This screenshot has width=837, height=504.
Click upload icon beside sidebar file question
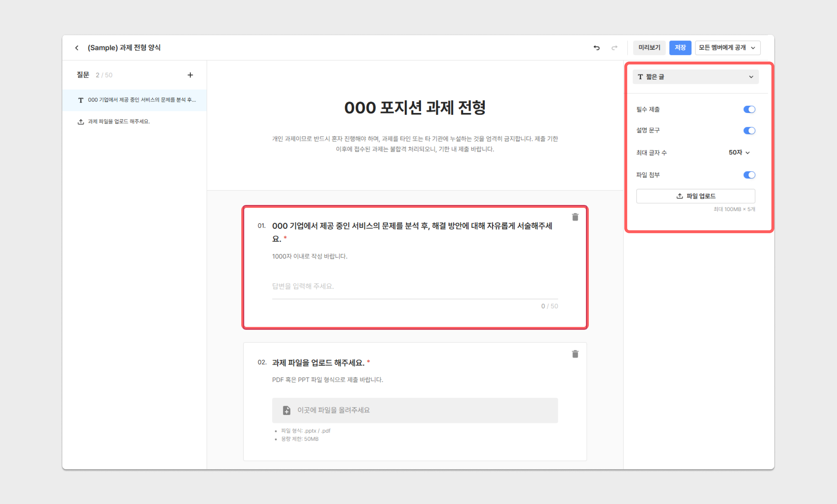[x=81, y=122]
